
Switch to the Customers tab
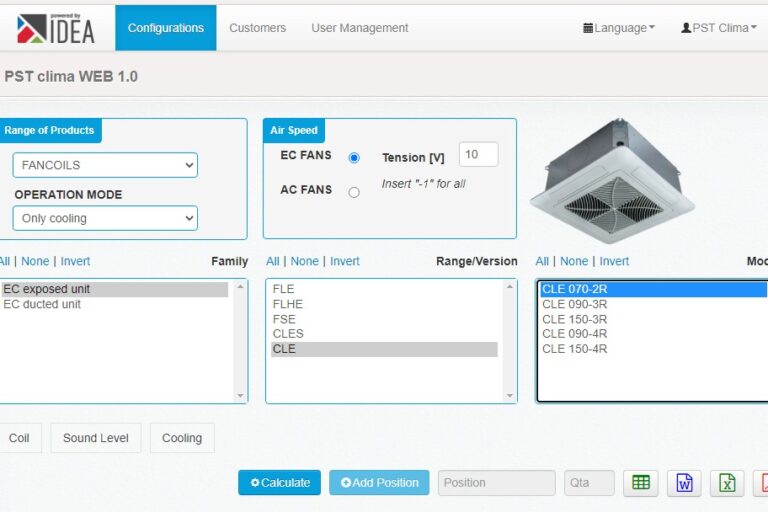tap(257, 28)
